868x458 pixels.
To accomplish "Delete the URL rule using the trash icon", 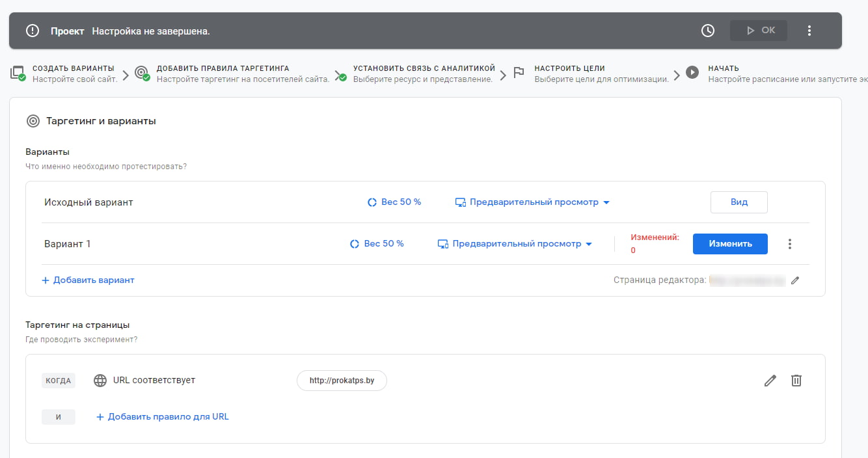I will 796,380.
